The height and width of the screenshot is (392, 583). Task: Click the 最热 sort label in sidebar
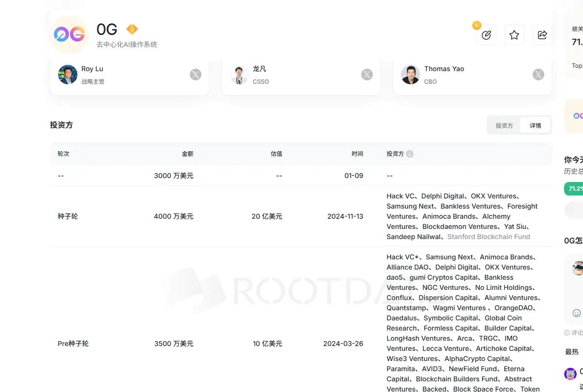coord(572,352)
